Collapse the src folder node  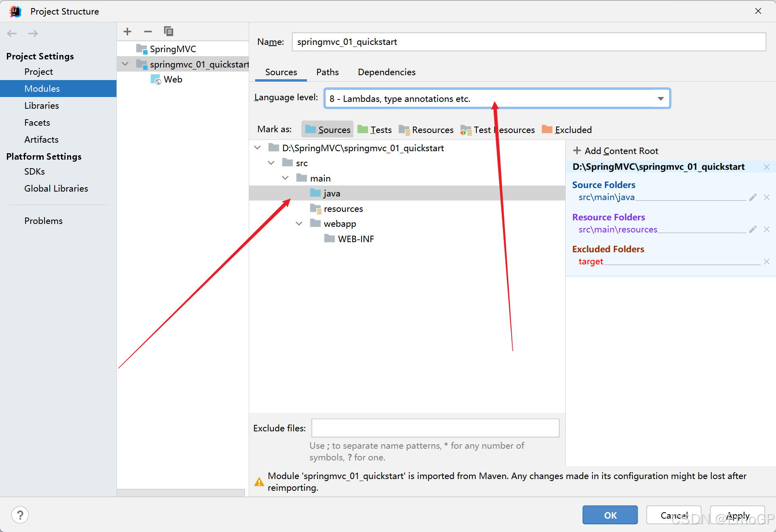click(271, 163)
